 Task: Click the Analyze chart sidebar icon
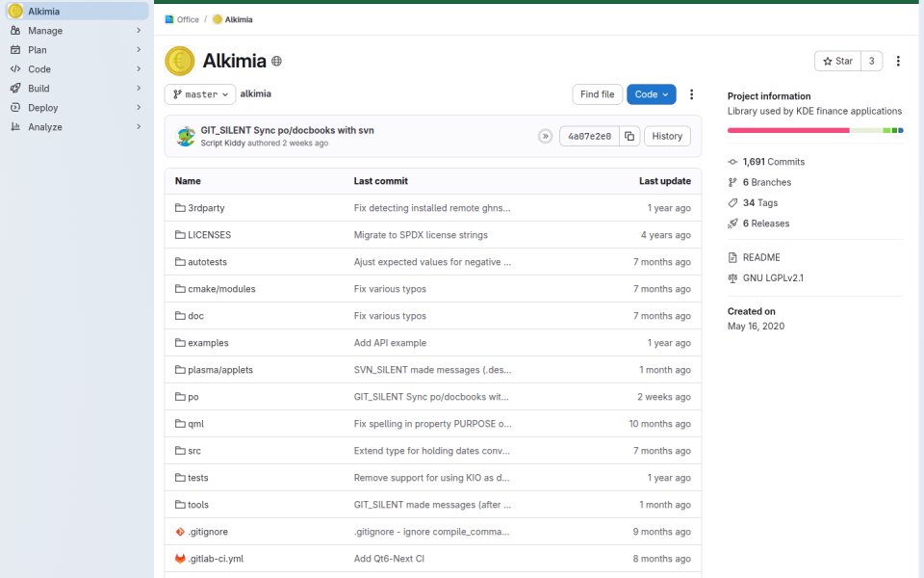point(15,127)
